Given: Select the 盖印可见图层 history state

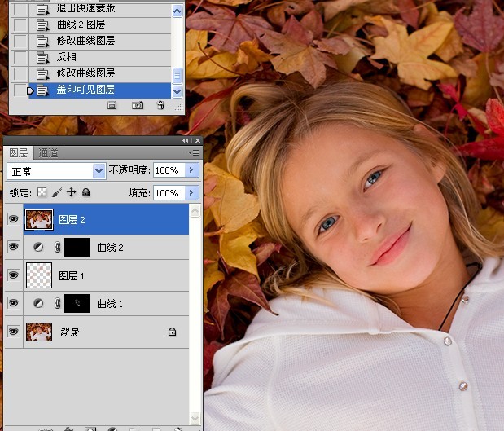Looking at the screenshot, I should pos(100,90).
